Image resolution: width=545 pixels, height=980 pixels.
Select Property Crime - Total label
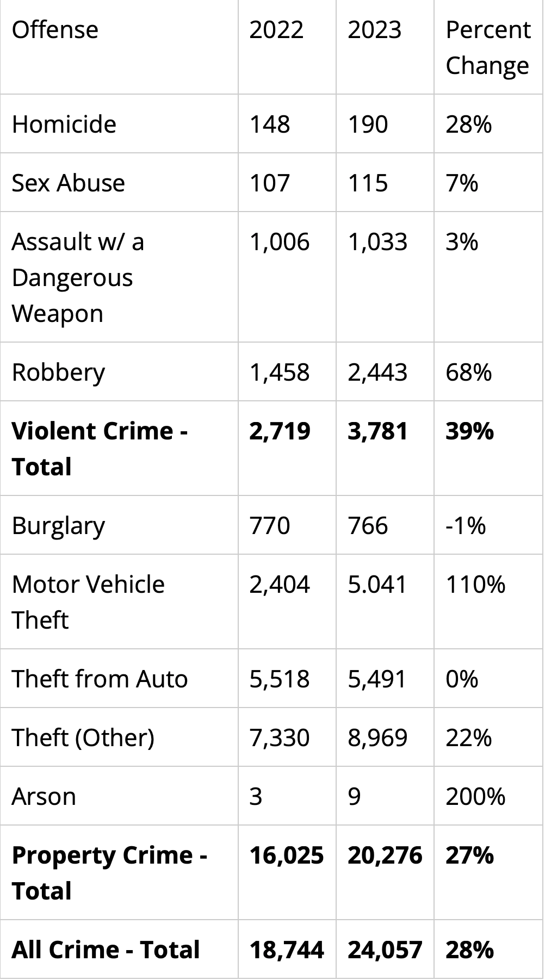(x=109, y=873)
